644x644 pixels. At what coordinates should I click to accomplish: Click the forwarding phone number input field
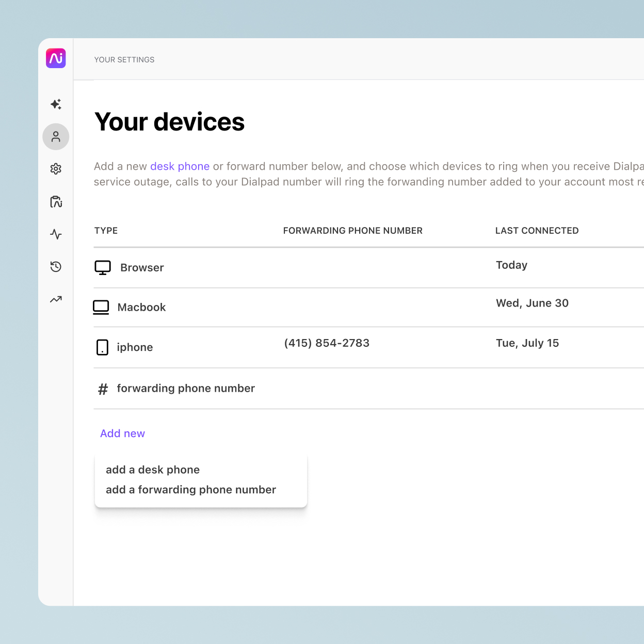pos(186,389)
